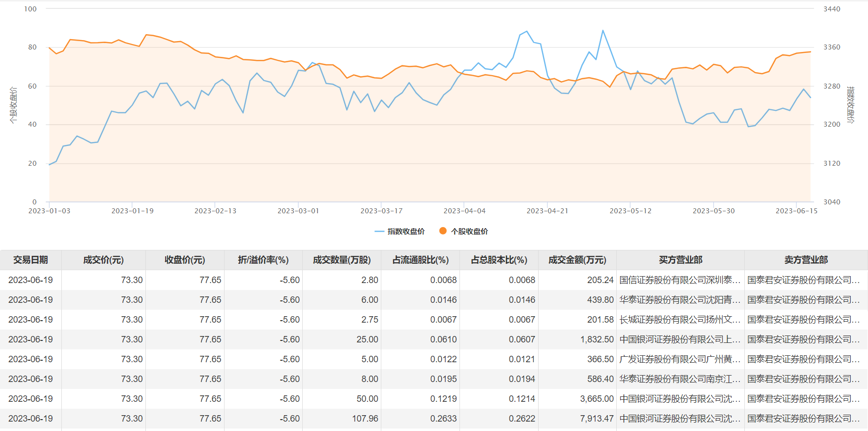This screenshot has width=868, height=431.
Task: Click the 2023-04-21 x-axis date label
Action: [548, 211]
